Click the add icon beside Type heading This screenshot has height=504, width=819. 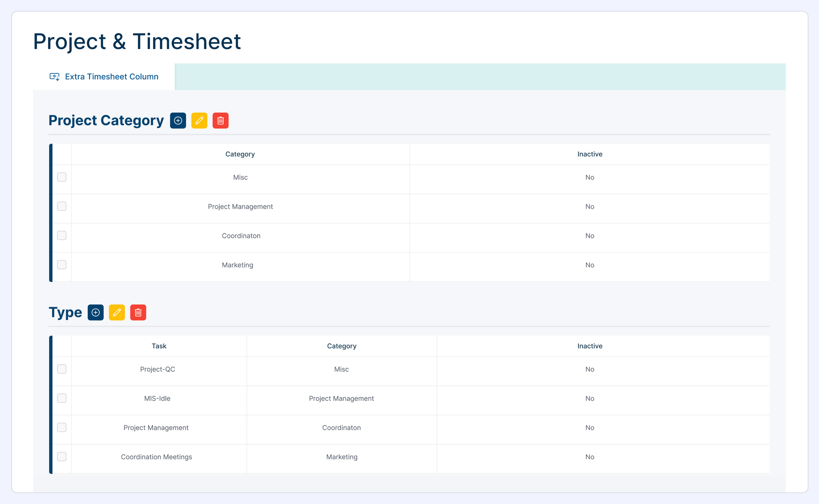tap(96, 312)
